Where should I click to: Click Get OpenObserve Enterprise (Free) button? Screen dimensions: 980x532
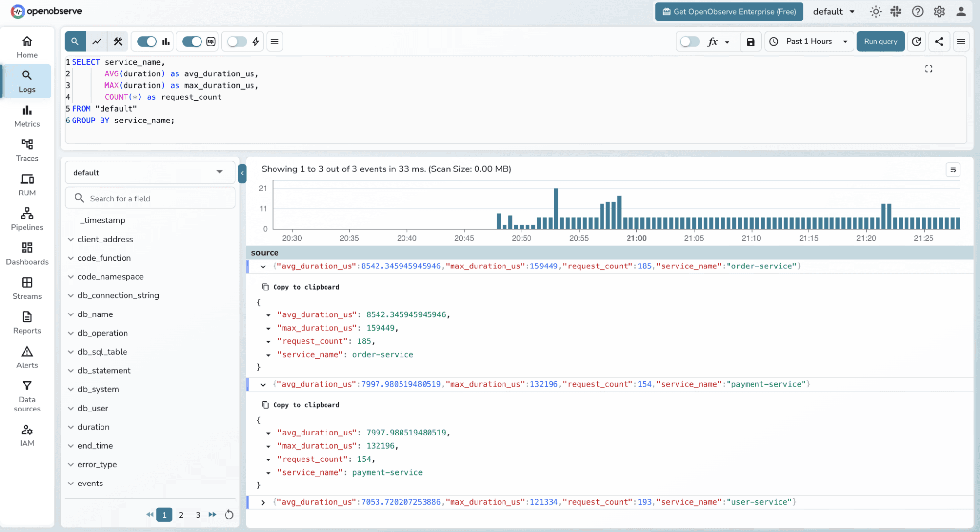tap(729, 12)
